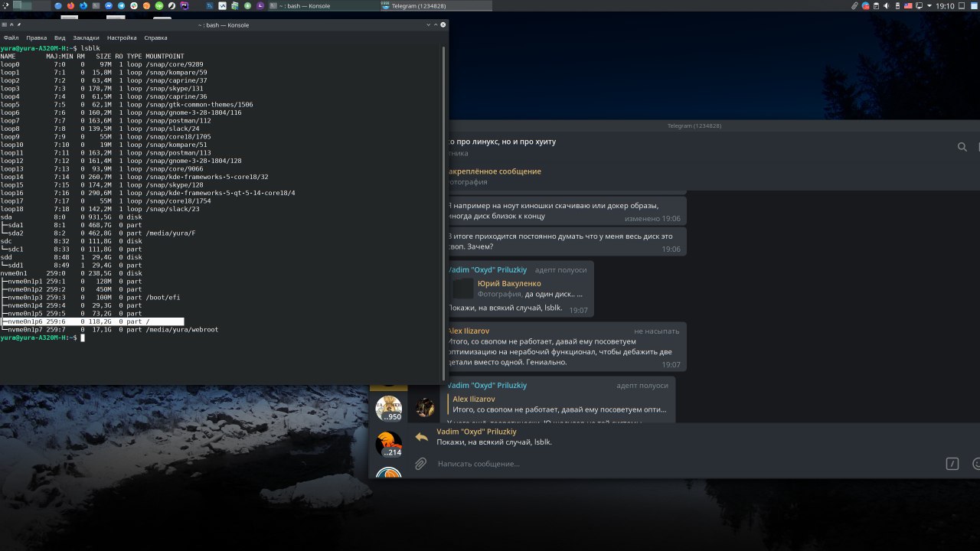Switch to the bash — Konsole taskbar entry

(323, 5)
